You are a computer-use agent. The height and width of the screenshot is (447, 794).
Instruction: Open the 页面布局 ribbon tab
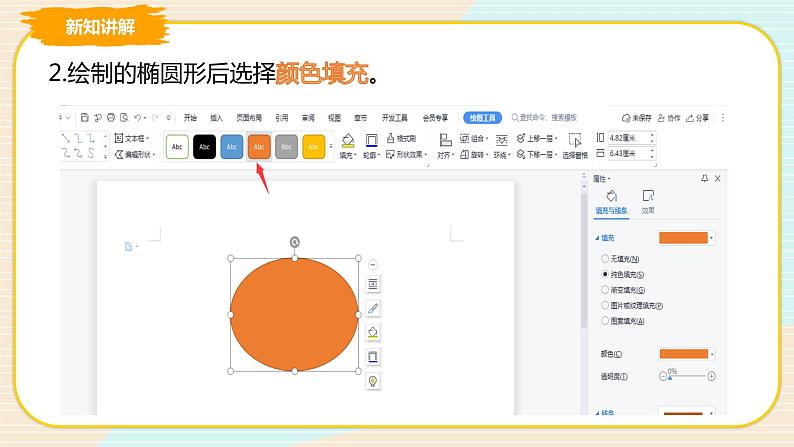point(249,117)
